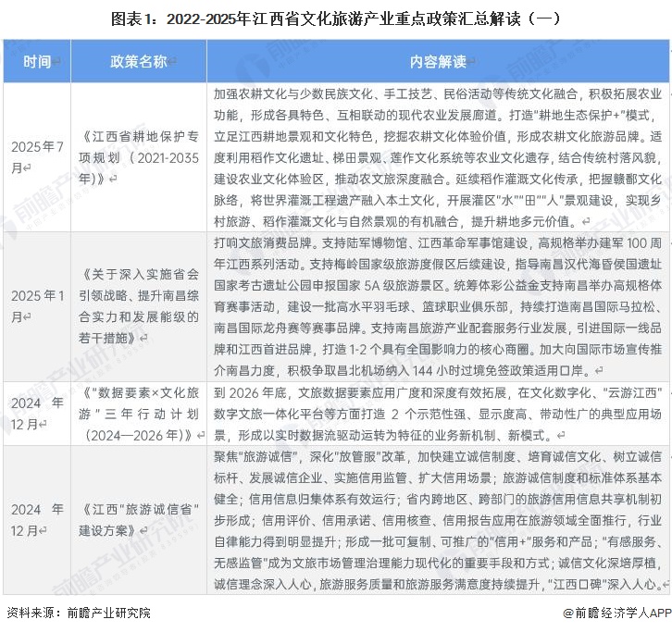Image resolution: width=672 pixels, height=632 pixels.
Task: Click the 前瞻产业研究院 watermark in header row
Action: (x=268, y=63)
